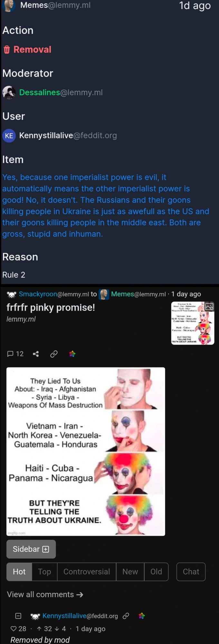Click the share icon below post title
Viewport: 219px width, 644px height.
tap(36, 354)
